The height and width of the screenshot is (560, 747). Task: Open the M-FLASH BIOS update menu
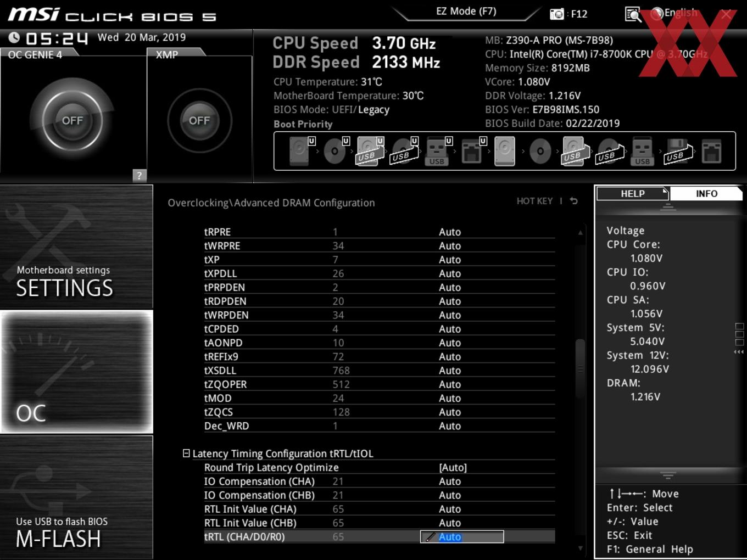[76, 497]
